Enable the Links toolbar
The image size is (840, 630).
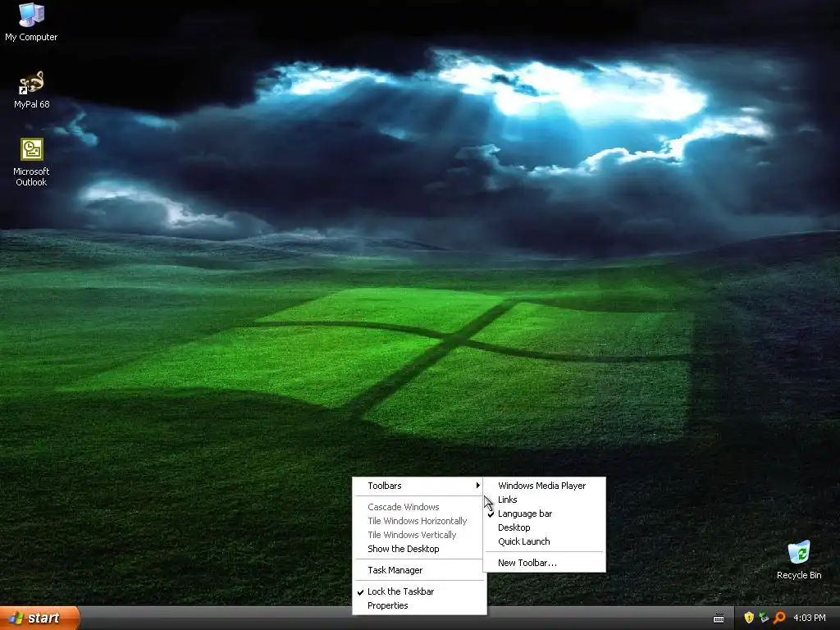click(545, 500)
